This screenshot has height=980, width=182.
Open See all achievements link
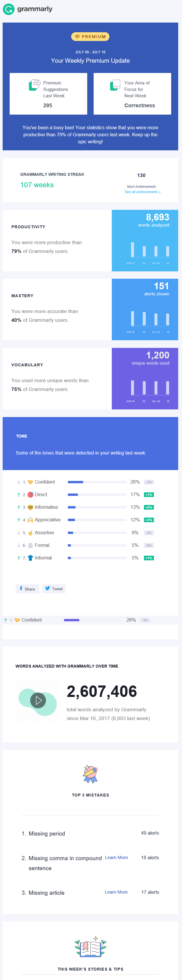[142, 192]
